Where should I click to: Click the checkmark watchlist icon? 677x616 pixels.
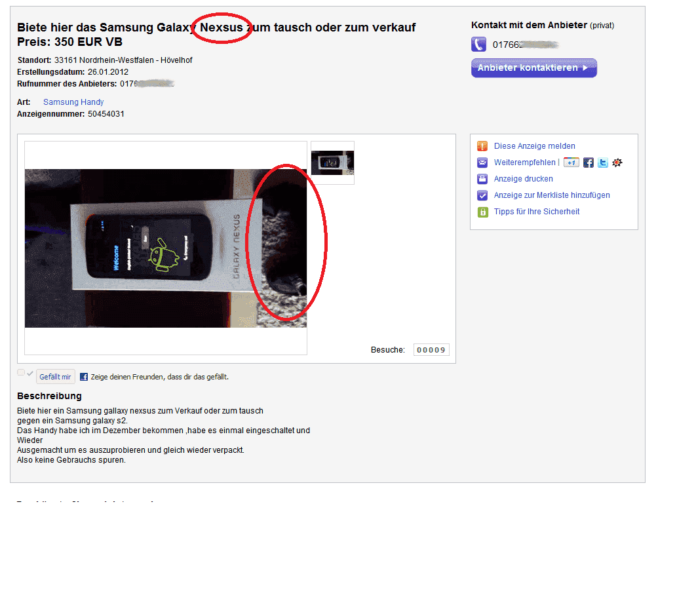click(482, 195)
